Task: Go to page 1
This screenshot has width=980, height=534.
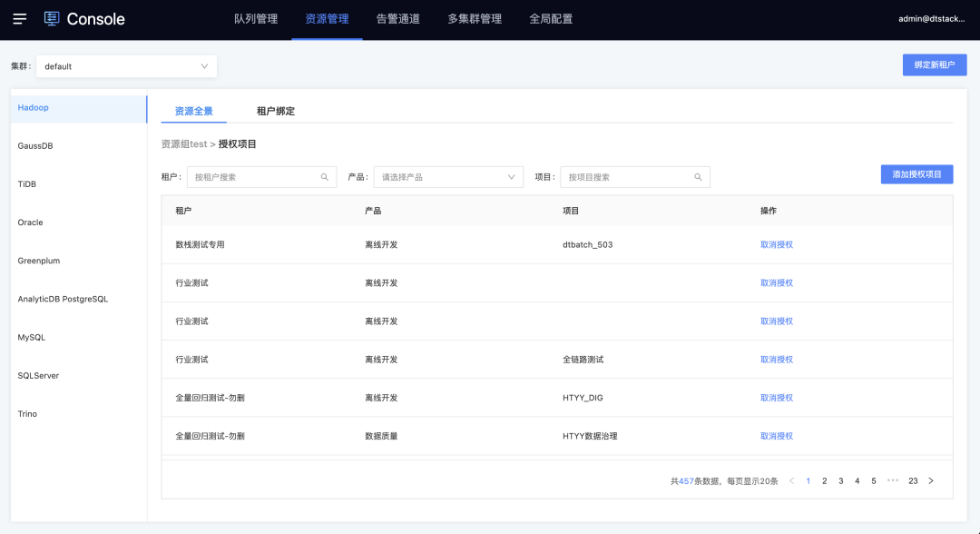Action: pyautogui.click(x=808, y=480)
